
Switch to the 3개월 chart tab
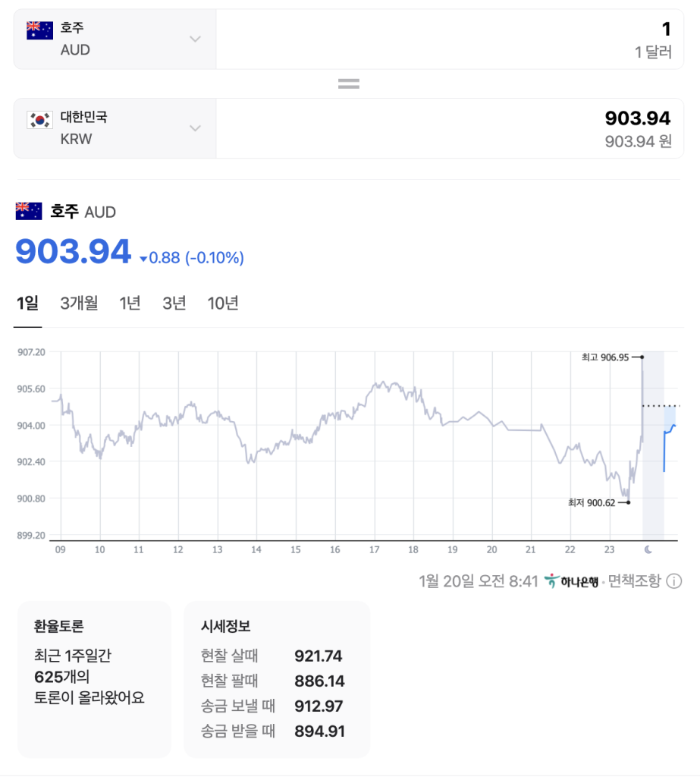coord(80,304)
